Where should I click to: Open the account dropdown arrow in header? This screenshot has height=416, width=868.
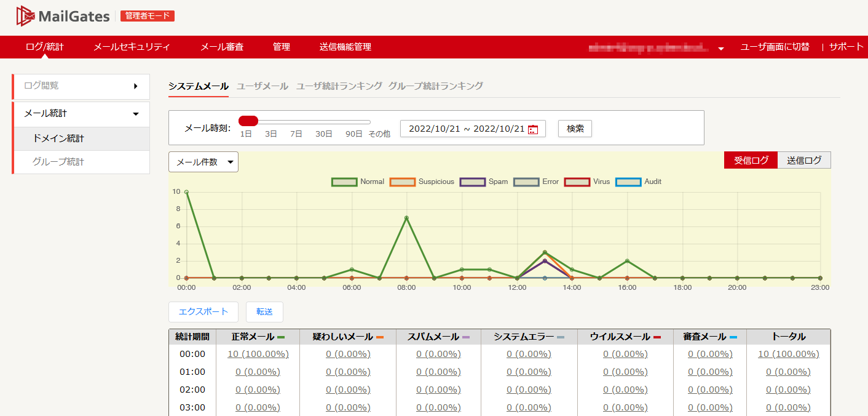721,48
